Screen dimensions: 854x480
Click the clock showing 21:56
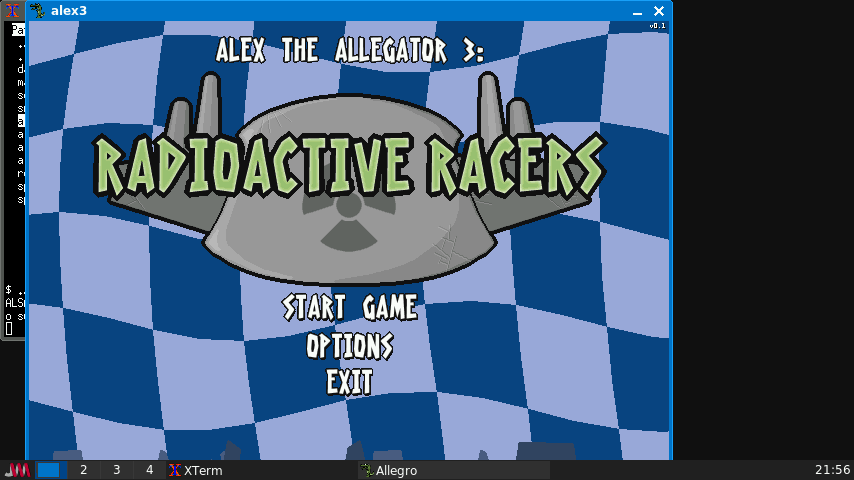point(832,470)
